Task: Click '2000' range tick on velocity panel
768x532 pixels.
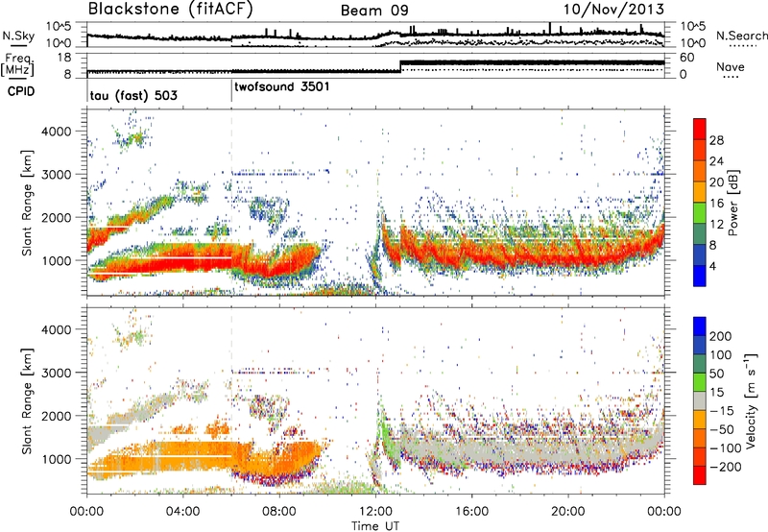Action: [x=57, y=416]
